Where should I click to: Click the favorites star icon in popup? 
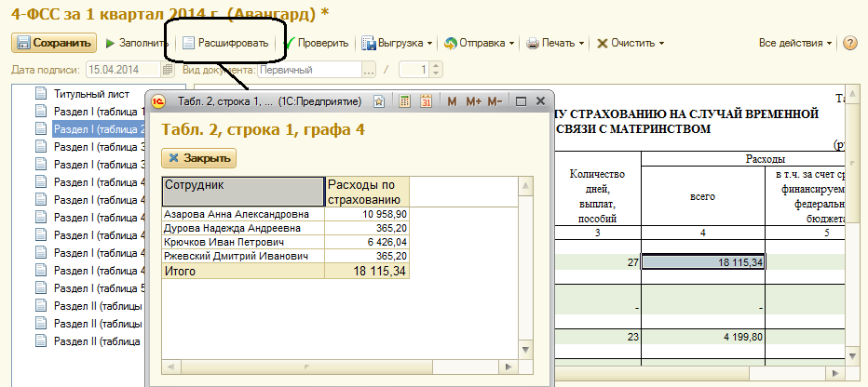380,101
